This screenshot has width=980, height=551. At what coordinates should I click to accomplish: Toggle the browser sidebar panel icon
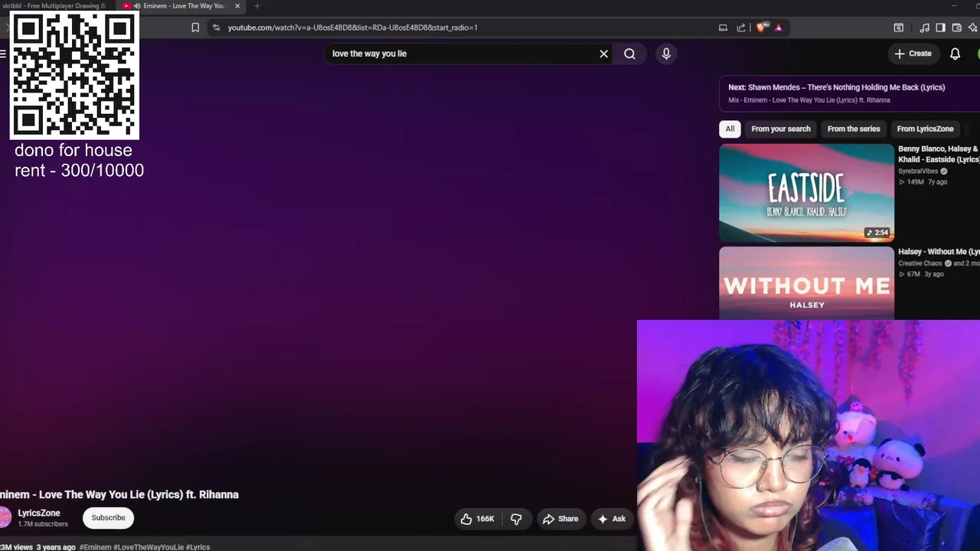click(x=940, y=28)
